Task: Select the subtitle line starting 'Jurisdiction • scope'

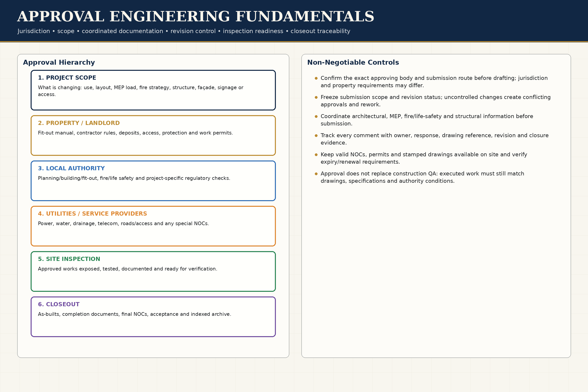Action: pos(184,31)
